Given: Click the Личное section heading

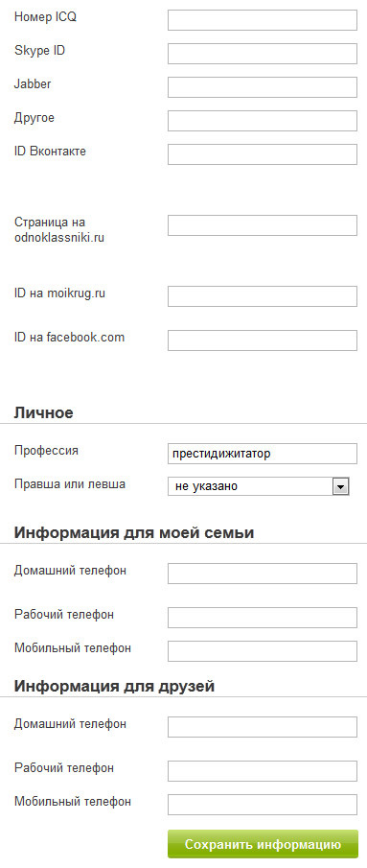Looking at the screenshot, I should pos(44,413).
